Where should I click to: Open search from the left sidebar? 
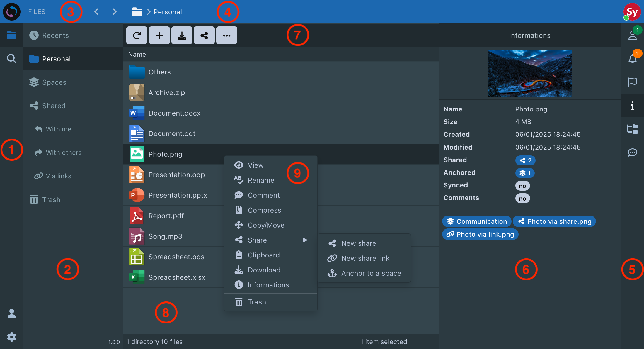pos(11,58)
